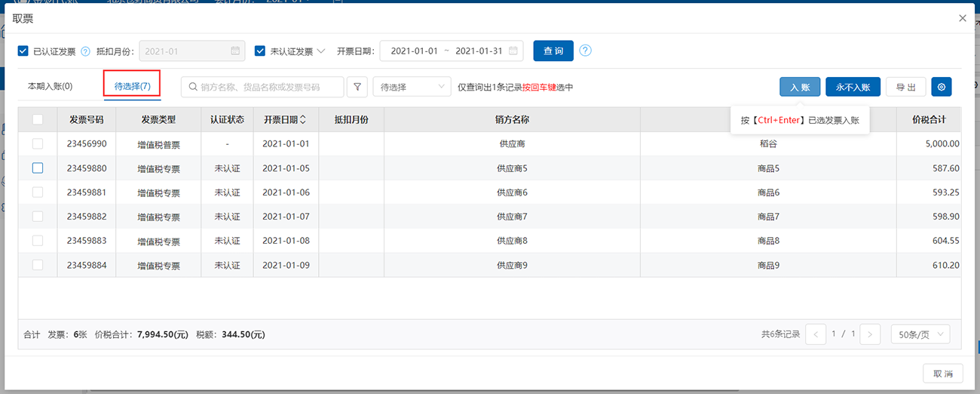Sort by 开票日期 column arrows
Viewport: 980px width, 394px height.
click(303, 119)
